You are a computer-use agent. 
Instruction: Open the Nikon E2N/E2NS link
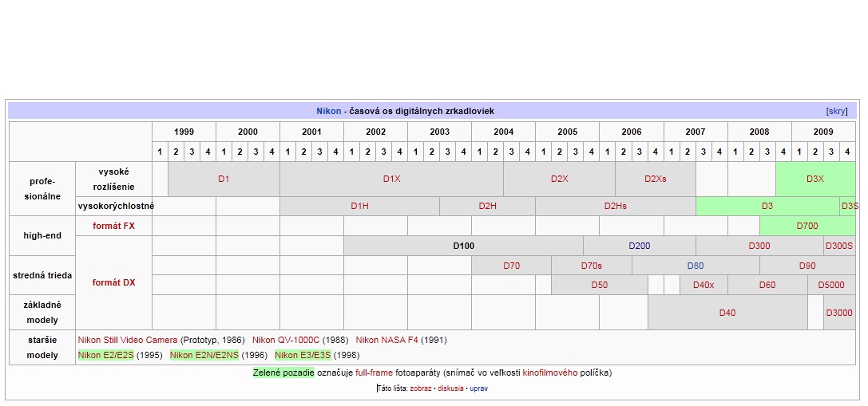pos(204,355)
